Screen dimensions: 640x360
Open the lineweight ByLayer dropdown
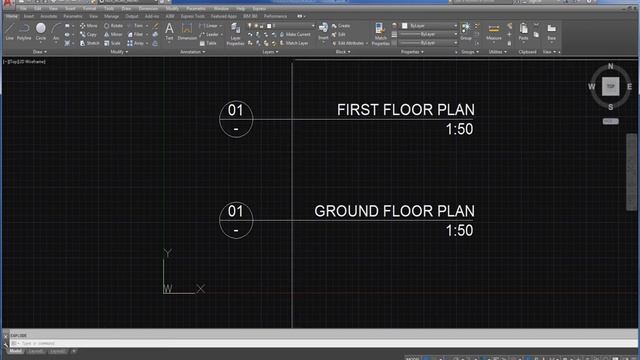point(429,34)
